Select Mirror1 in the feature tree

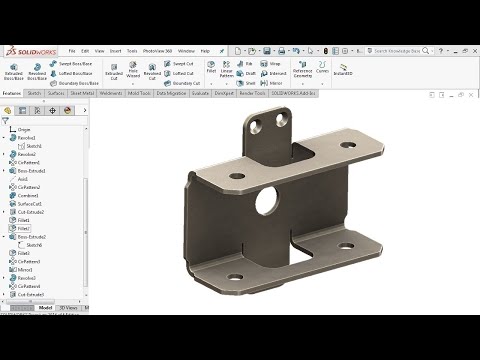coord(21,270)
